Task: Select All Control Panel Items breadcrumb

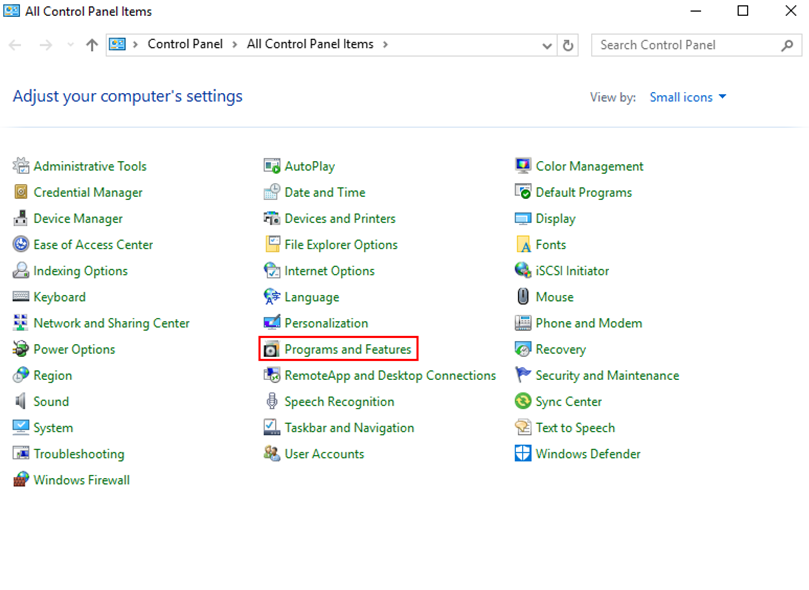Action: [310, 44]
